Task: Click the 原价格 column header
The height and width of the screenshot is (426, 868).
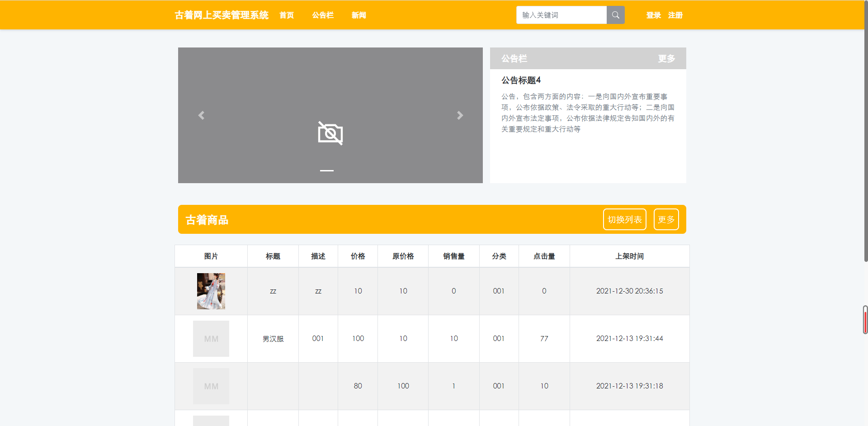Action: tap(403, 256)
